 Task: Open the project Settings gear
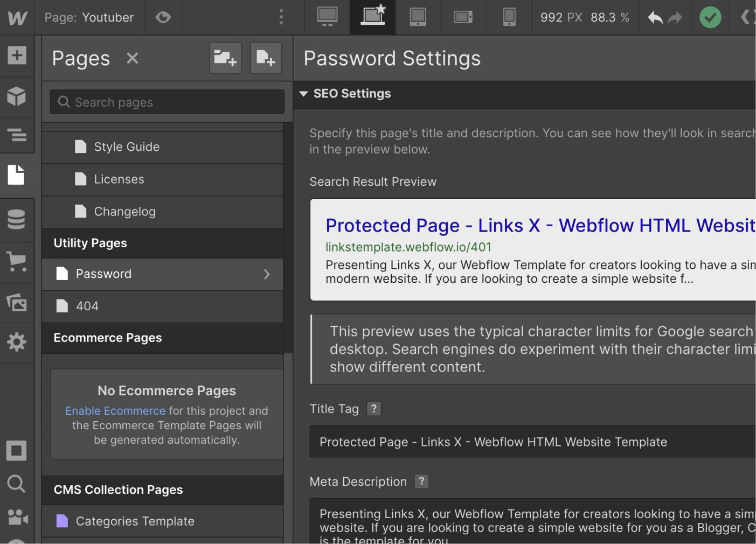tap(17, 342)
